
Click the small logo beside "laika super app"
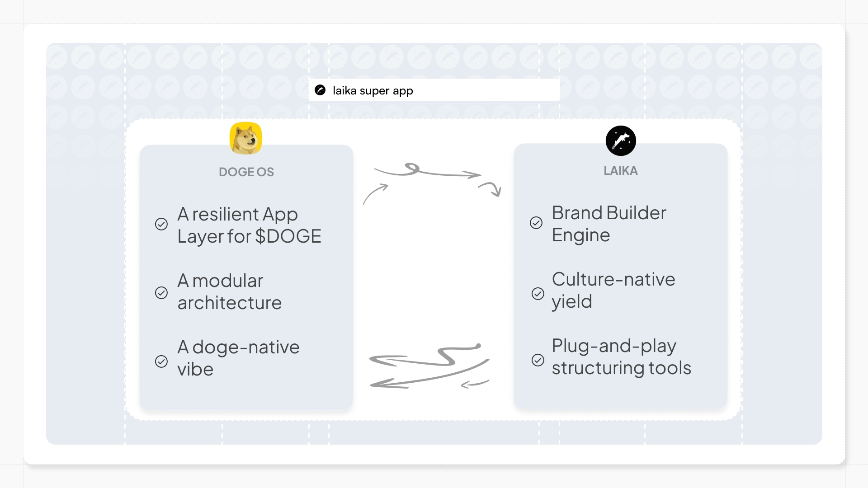pos(320,90)
